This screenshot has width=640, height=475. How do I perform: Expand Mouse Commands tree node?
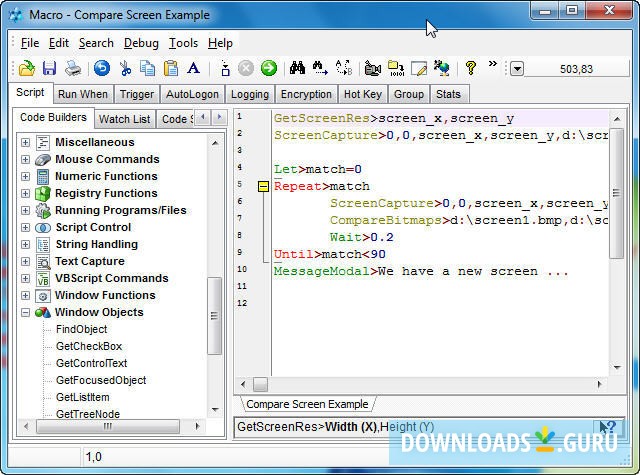pyautogui.click(x=25, y=159)
